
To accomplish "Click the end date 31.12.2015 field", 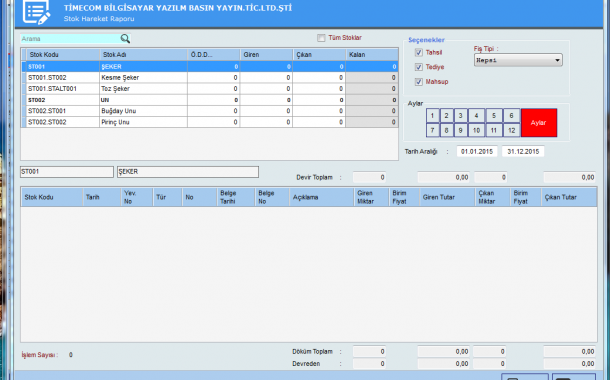I will 523,151.
